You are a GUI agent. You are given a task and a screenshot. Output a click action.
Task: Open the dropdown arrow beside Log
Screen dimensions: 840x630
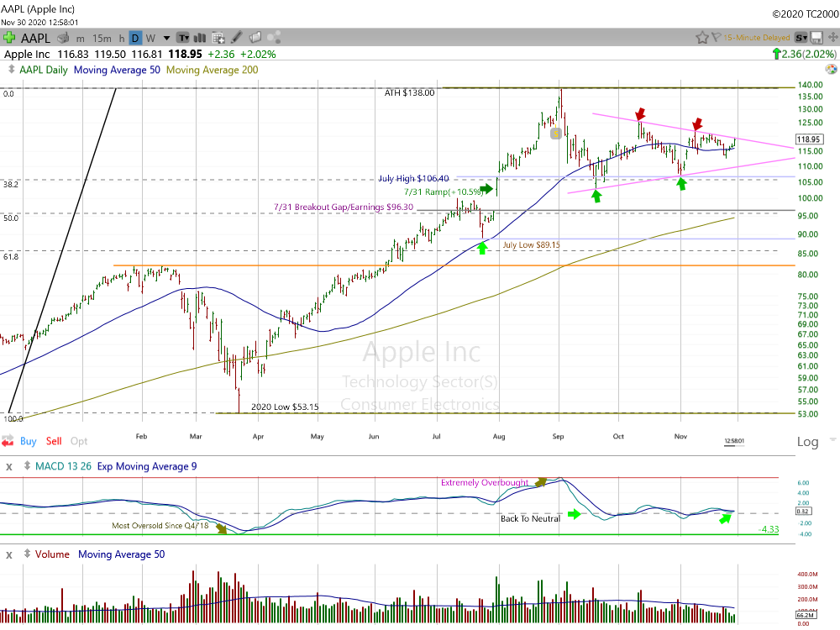832,439
